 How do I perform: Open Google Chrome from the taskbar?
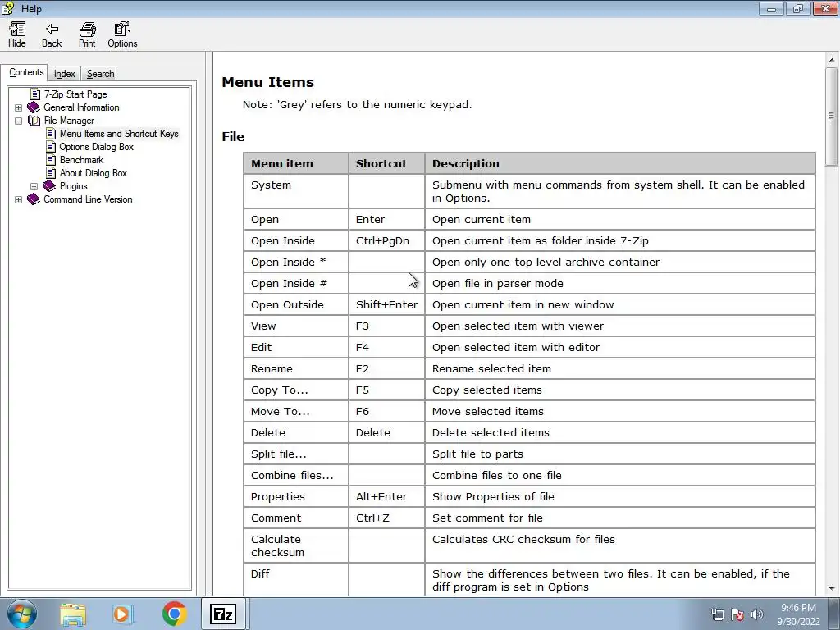[174, 614]
